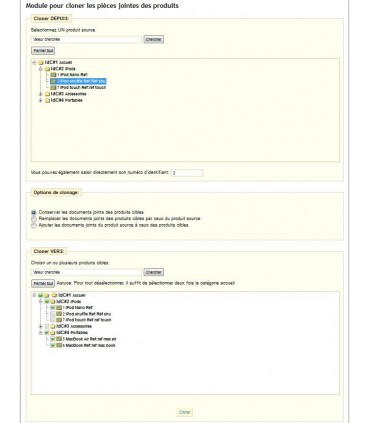Select 'IdC#3 Accessoires' label in source tree

pyautogui.click(x=68, y=94)
